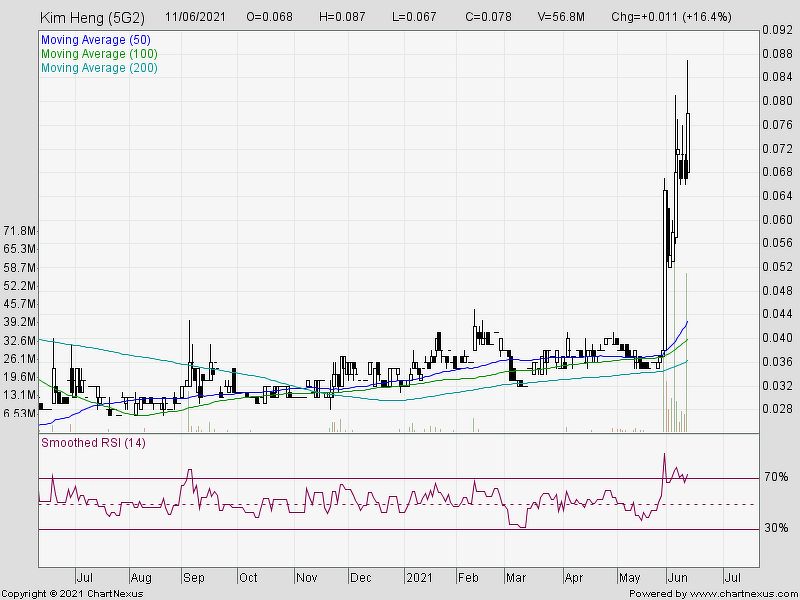Click volume axis label '39.2M'

tap(19, 322)
